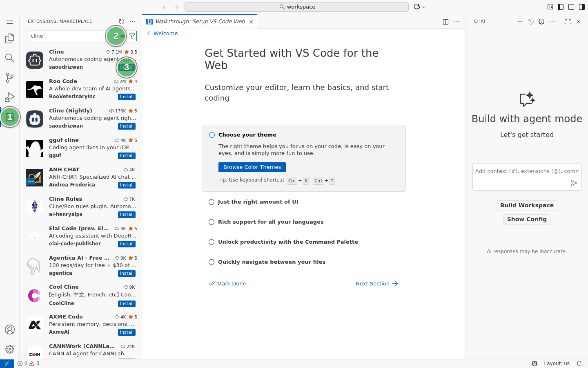Viewport: 588px width, 368px height.
Task: Open the workspace command center search
Action: pos(296,7)
